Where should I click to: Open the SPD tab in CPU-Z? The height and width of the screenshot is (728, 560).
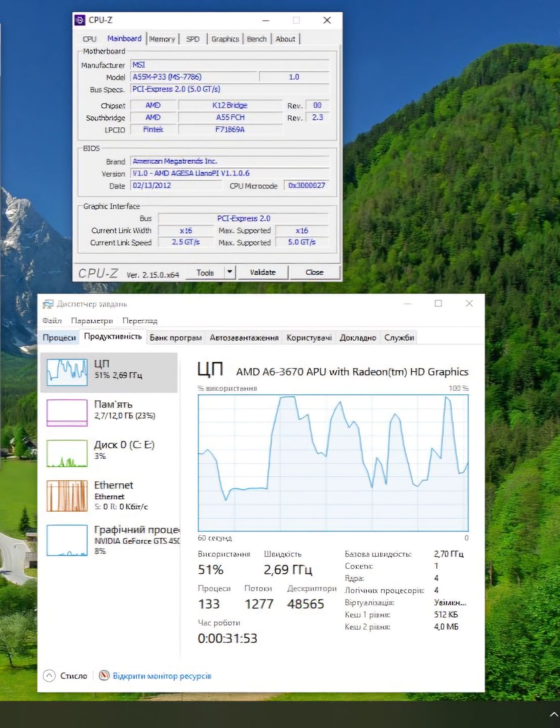click(193, 39)
